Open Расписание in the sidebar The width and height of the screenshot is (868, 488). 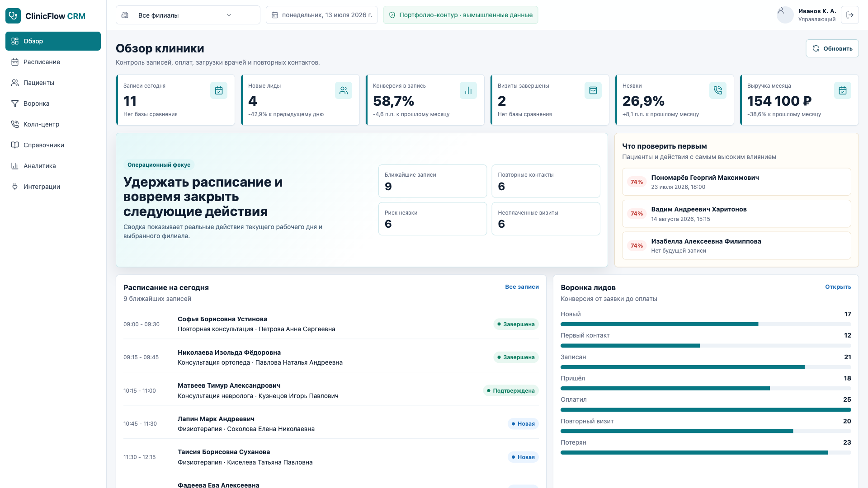click(53, 62)
